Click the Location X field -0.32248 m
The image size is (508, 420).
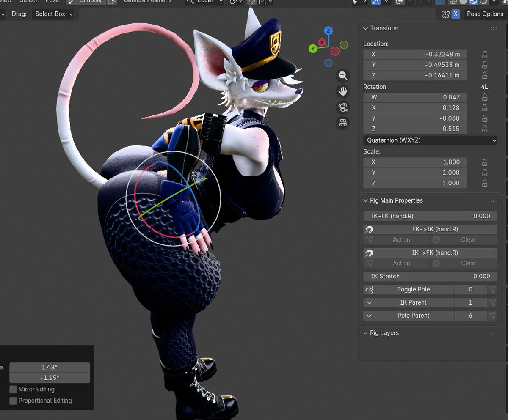[415, 55]
